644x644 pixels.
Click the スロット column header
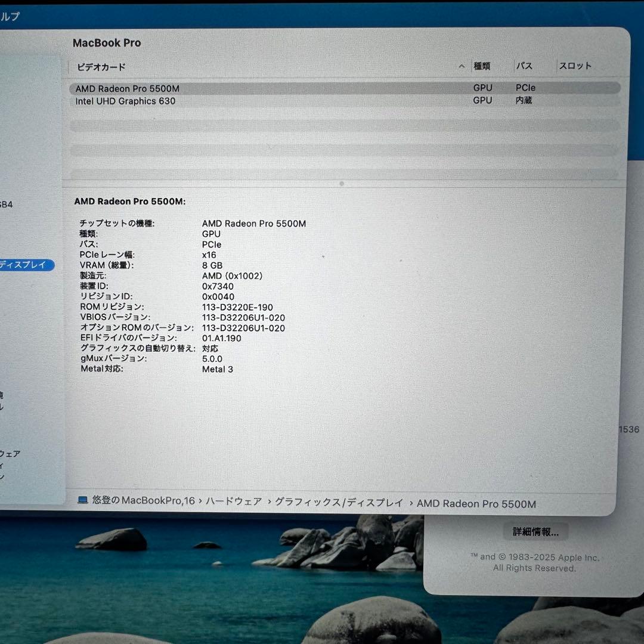pyautogui.click(x=575, y=66)
